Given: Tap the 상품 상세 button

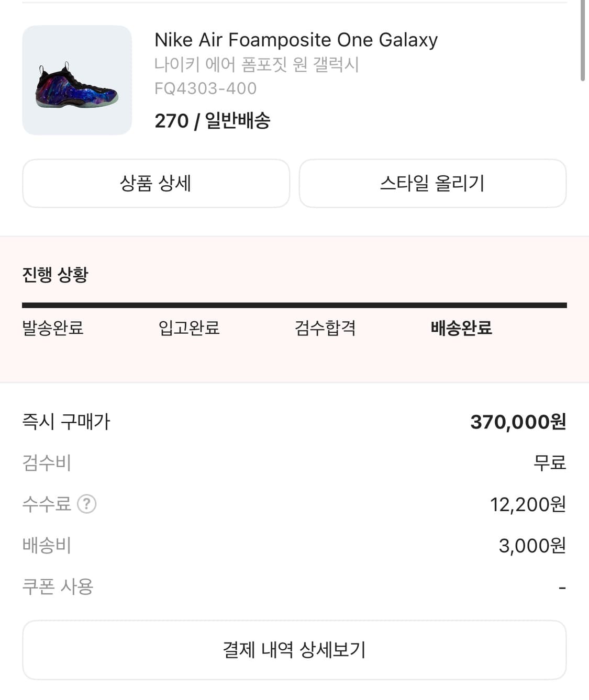Looking at the screenshot, I should coord(155,183).
